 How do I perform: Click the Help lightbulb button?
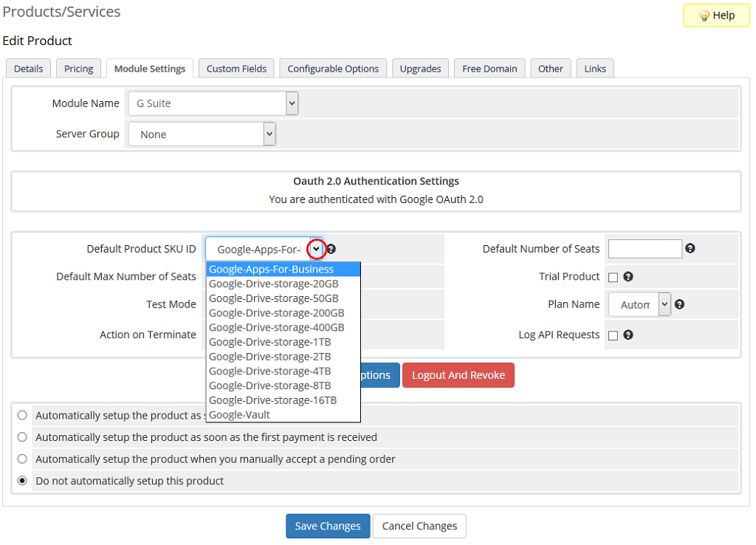[x=716, y=16]
